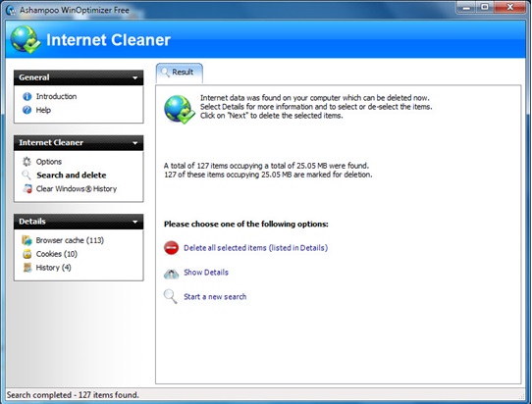Click the Help question mark icon

point(27,110)
